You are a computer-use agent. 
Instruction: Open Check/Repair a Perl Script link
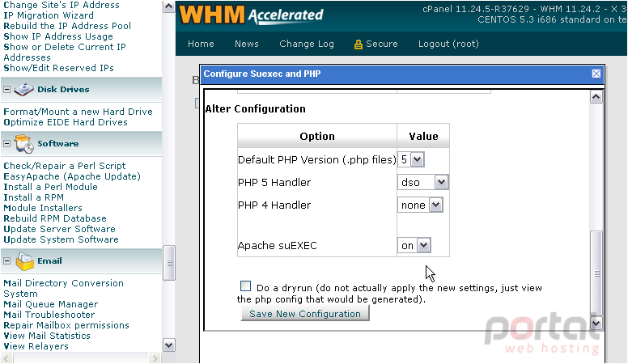pos(65,166)
